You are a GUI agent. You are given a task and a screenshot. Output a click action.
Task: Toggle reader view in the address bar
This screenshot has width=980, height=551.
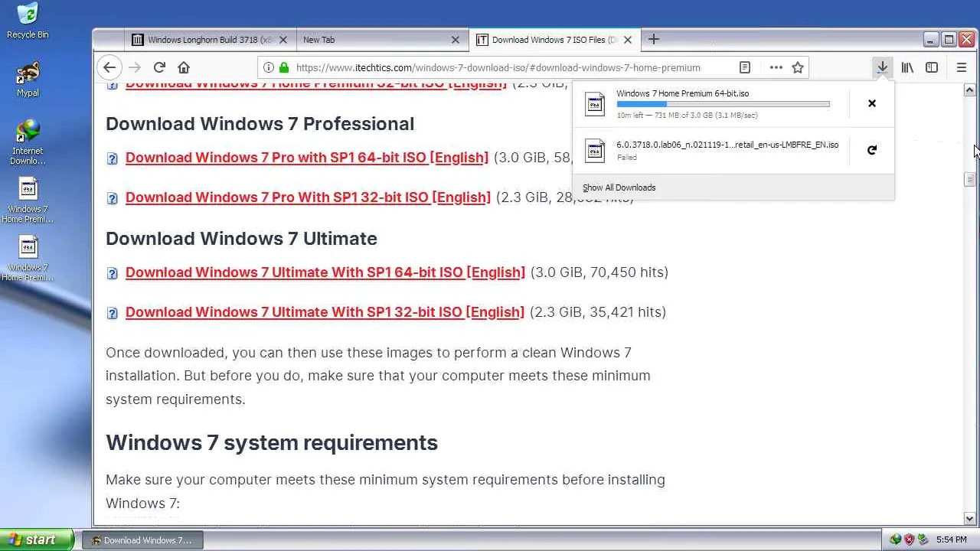(744, 67)
